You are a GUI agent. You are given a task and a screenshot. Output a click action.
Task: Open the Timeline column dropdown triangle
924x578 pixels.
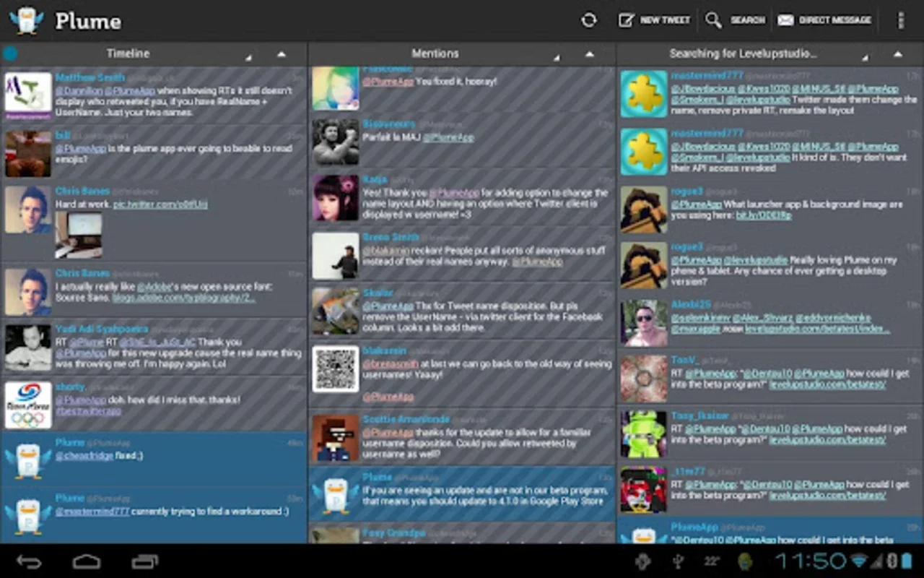pyautogui.click(x=249, y=56)
